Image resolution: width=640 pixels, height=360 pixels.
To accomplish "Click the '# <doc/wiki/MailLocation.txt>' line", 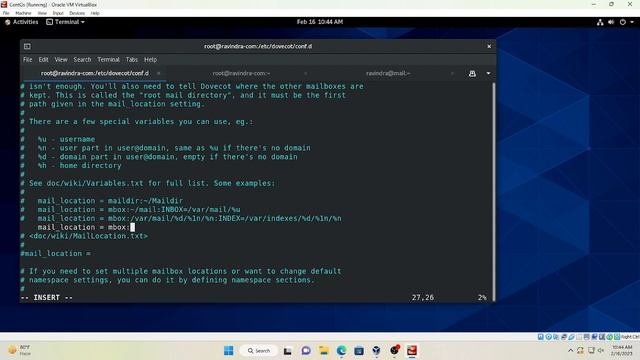I will pos(84,236).
